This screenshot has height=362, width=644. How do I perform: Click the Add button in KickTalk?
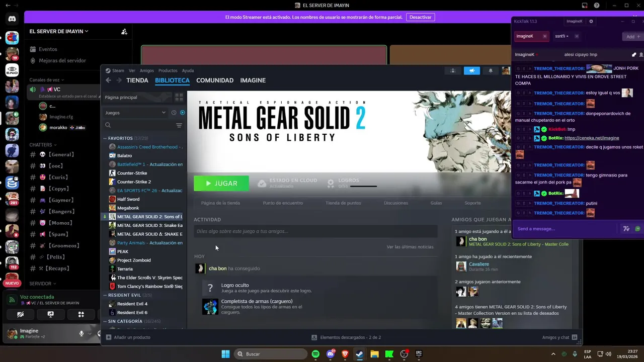632,36
